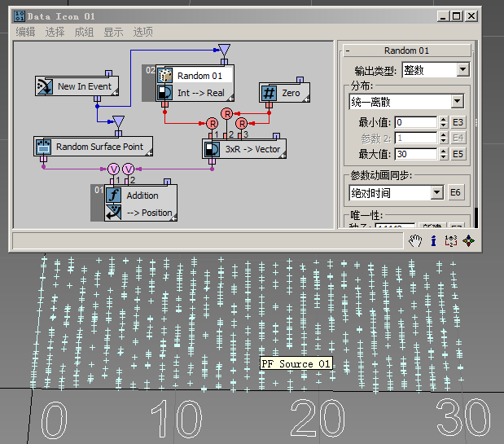This screenshot has width=504, height=444.
Task: Open the 选项 menu
Action: (x=142, y=32)
